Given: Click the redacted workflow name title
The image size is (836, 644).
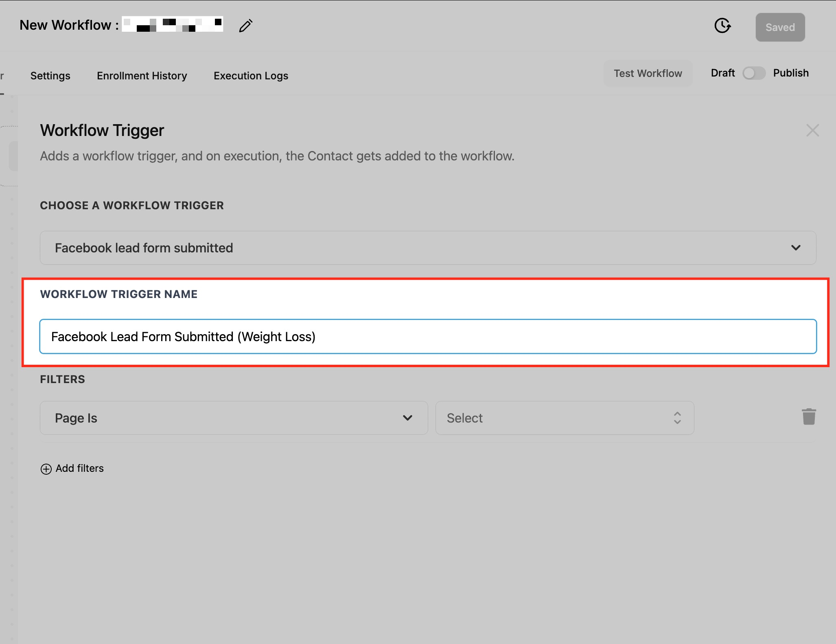Looking at the screenshot, I should (173, 25).
